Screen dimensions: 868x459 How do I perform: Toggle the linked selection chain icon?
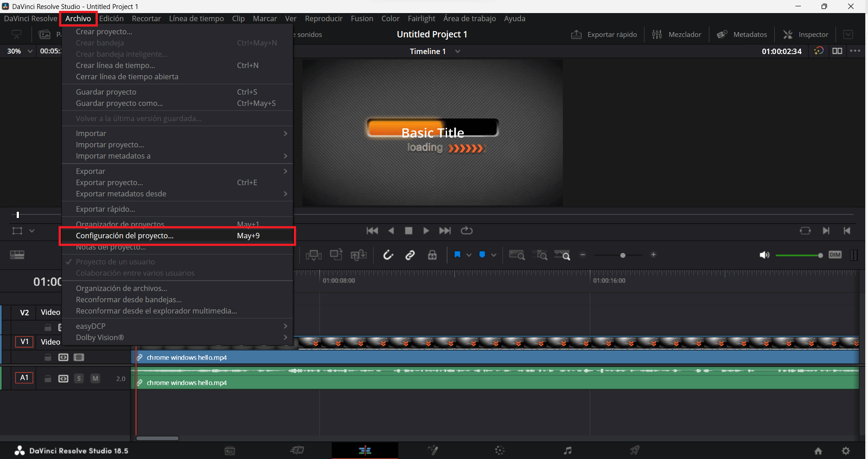[x=410, y=255]
